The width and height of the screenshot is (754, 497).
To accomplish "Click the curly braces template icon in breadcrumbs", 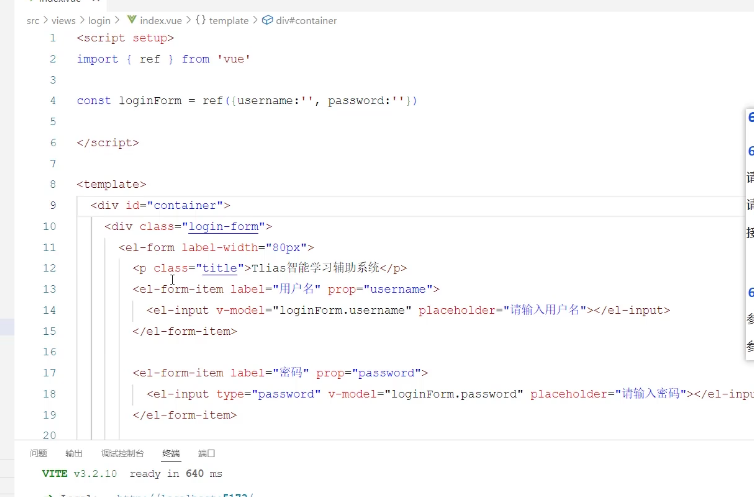I will point(201,20).
